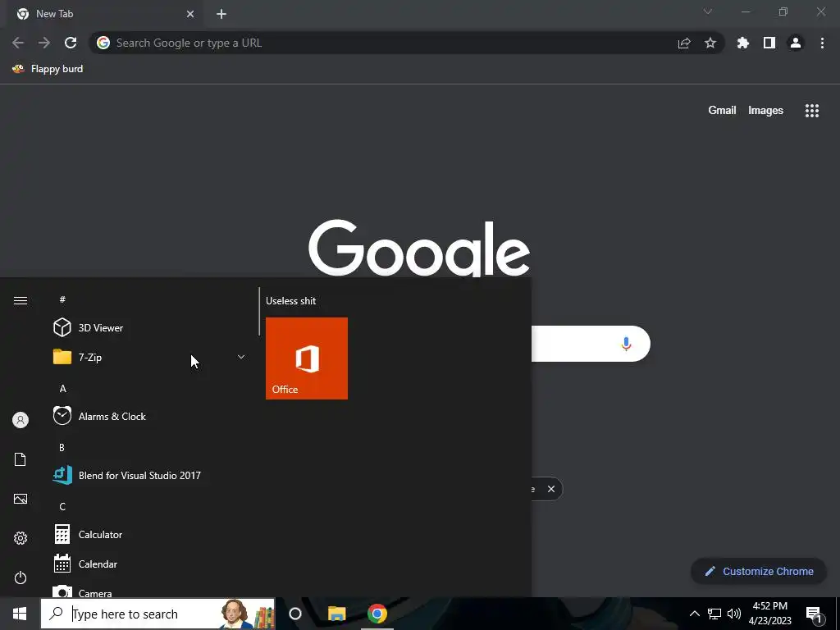Screen dimensions: 840x630
Task: Toggle the Chrome side panel
Action: point(769,43)
